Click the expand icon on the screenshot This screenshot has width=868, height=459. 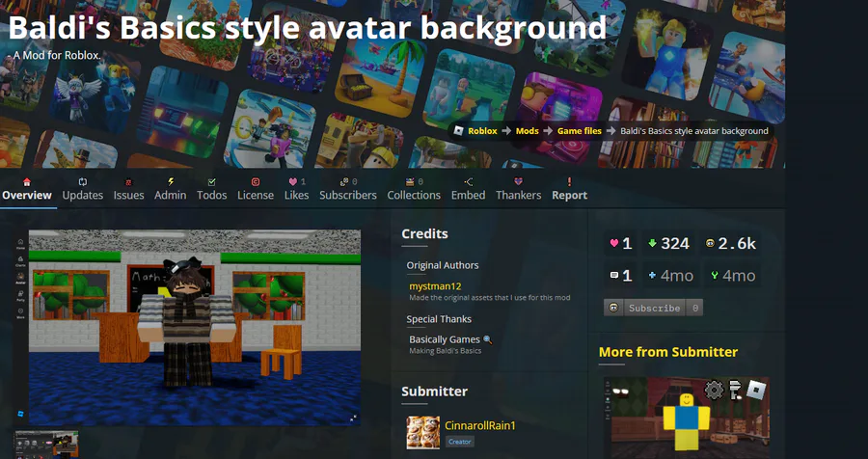point(353,418)
